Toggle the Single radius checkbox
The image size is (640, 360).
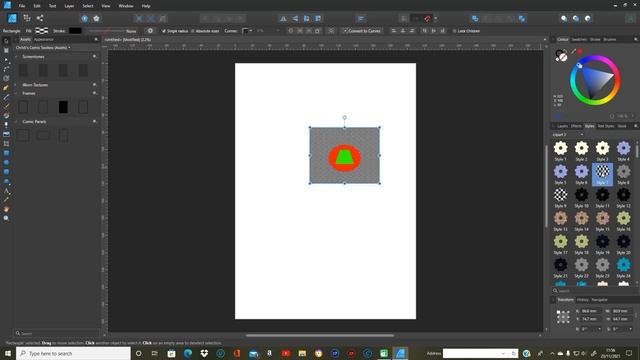(164, 31)
